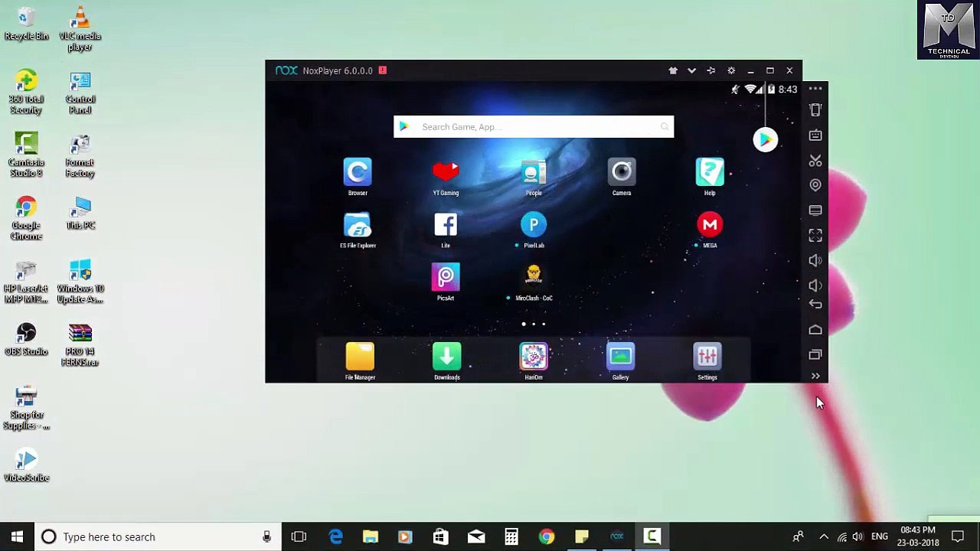This screenshot has height=551, width=980.
Task: Click the Search Game, App field
Action: tap(534, 127)
